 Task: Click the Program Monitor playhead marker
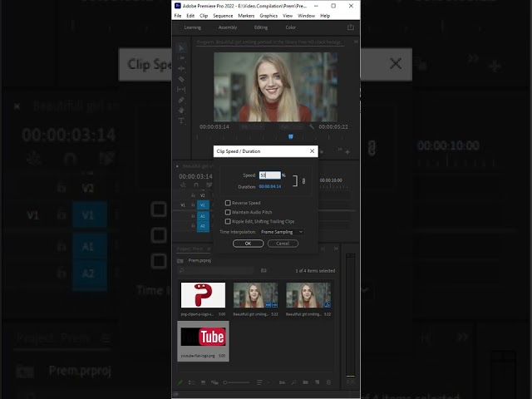tap(290, 136)
